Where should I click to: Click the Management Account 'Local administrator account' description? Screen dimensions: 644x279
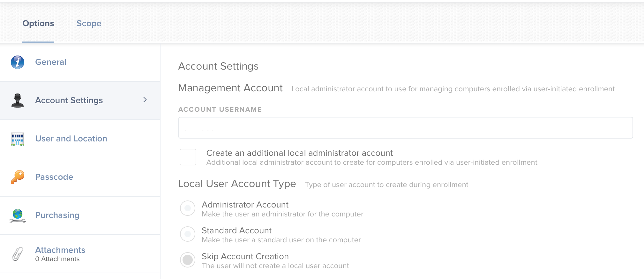(453, 89)
